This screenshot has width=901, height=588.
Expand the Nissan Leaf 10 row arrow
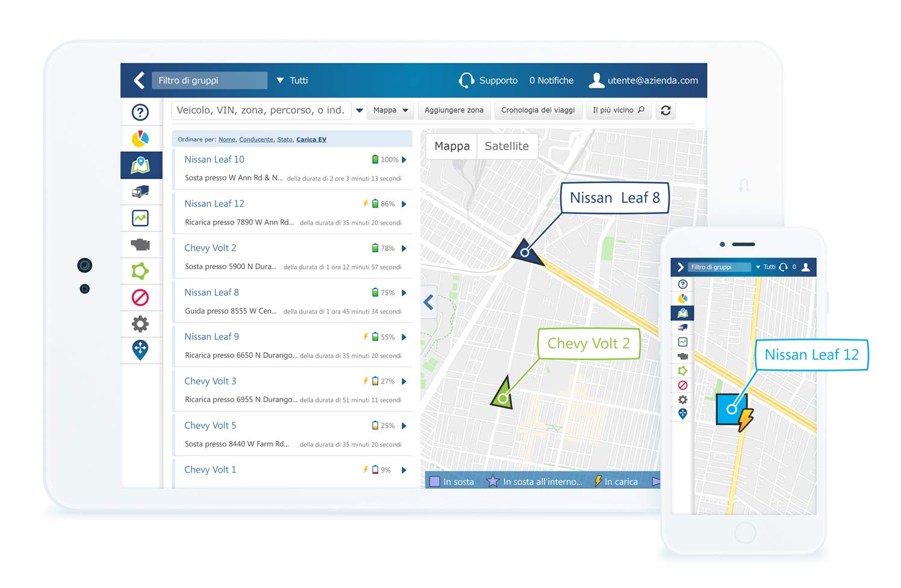pyautogui.click(x=404, y=159)
